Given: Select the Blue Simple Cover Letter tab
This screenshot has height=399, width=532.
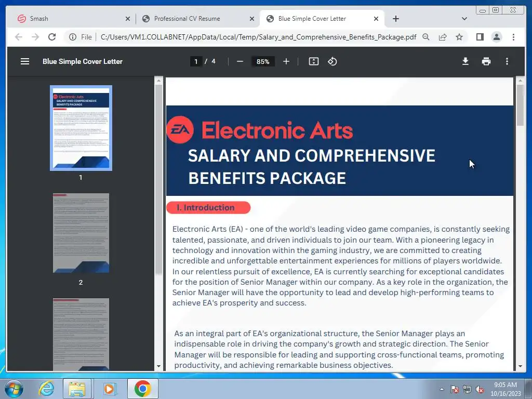Looking at the screenshot, I should pyautogui.click(x=322, y=19).
